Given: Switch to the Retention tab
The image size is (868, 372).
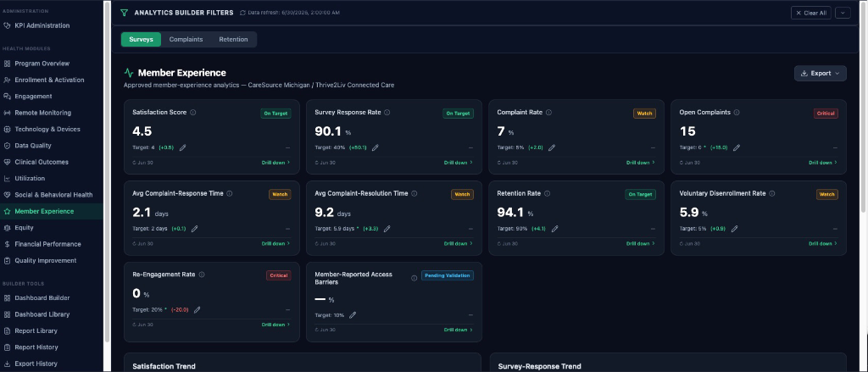Looking at the screenshot, I should [x=233, y=39].
